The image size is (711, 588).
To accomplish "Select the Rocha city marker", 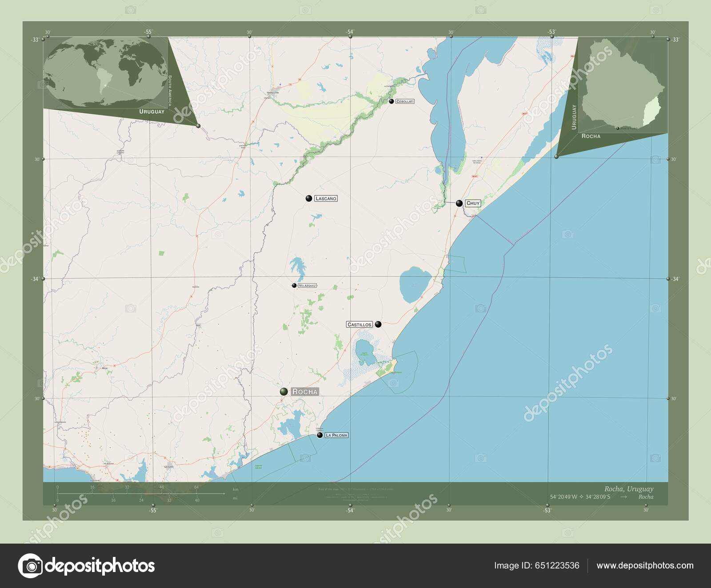I will [x=284, y=392].
